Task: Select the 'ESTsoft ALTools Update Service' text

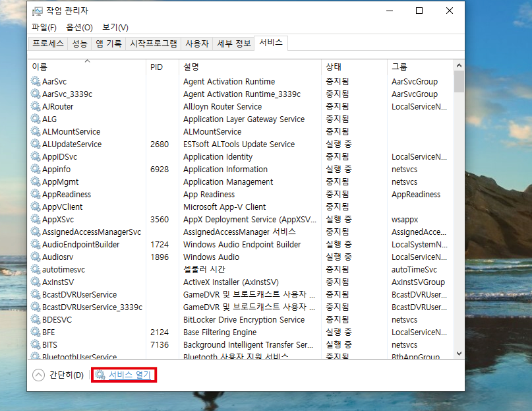Action: tap(239, 144)
